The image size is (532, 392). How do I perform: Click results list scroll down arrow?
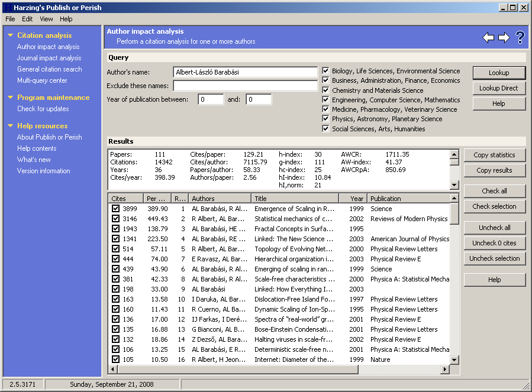click(x=454, y=360)
